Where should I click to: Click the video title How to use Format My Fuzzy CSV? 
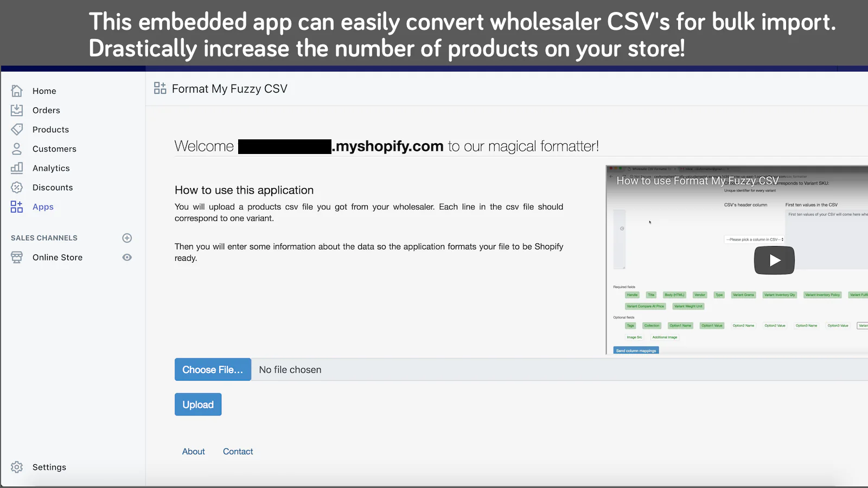tap(698, 181)
